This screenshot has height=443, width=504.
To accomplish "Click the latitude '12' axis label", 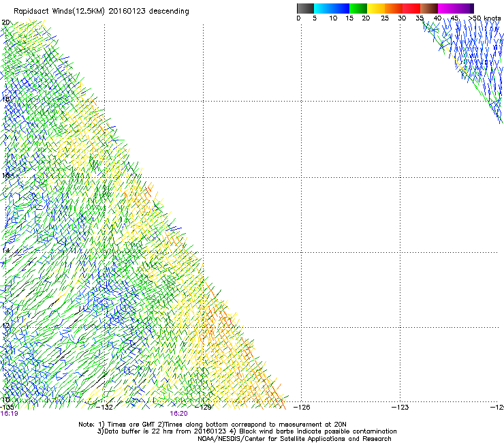I will pyautogui.click(x=5, y=326).
